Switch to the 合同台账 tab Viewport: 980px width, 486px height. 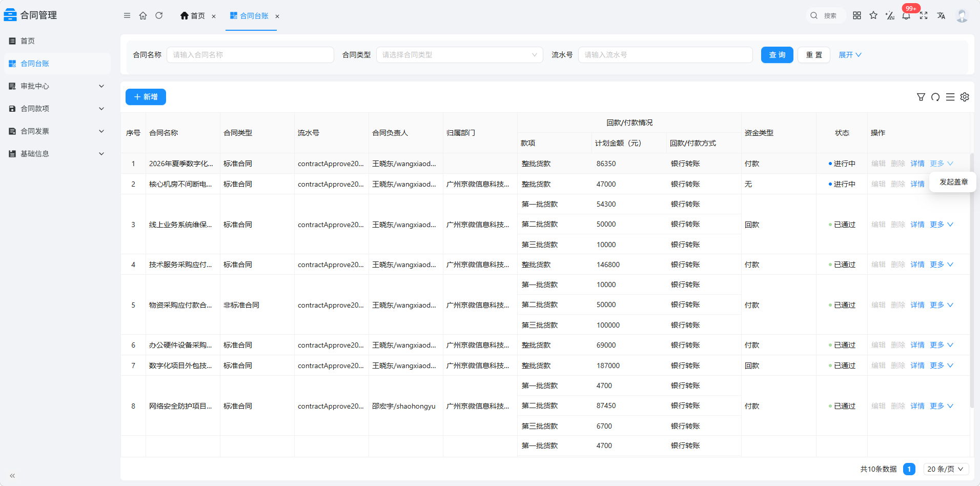pos(249,16)
